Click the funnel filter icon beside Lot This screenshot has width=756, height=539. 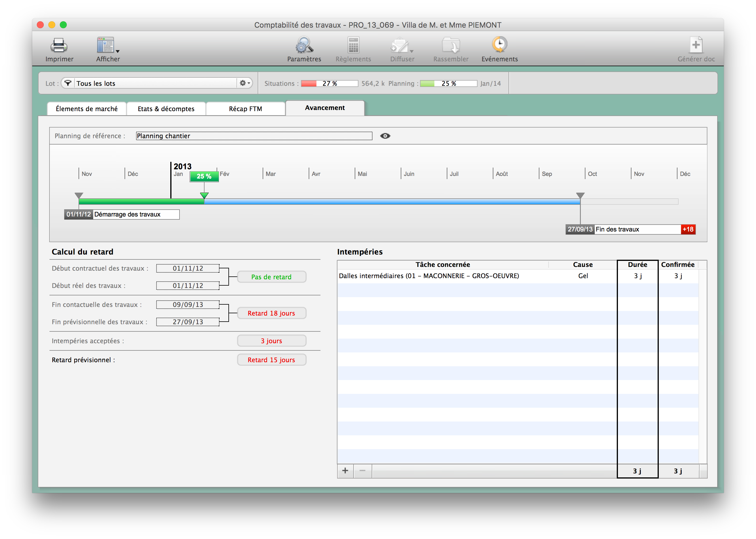(x=68, y=83)
